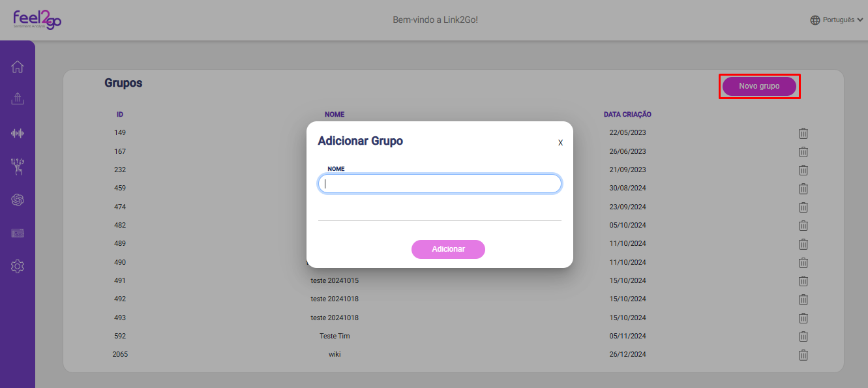Image resolution: width=868 pixels, height=388 pixels.
Task: Open the settings gear in sidebar
Action: click(18, 266)
